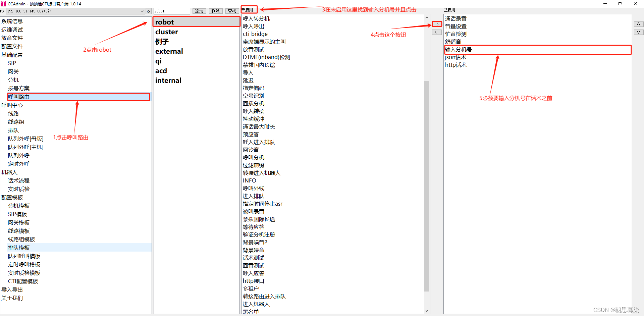Open the SIP entry in the tree
Screen dimensions: 644x316
(12, 63)
